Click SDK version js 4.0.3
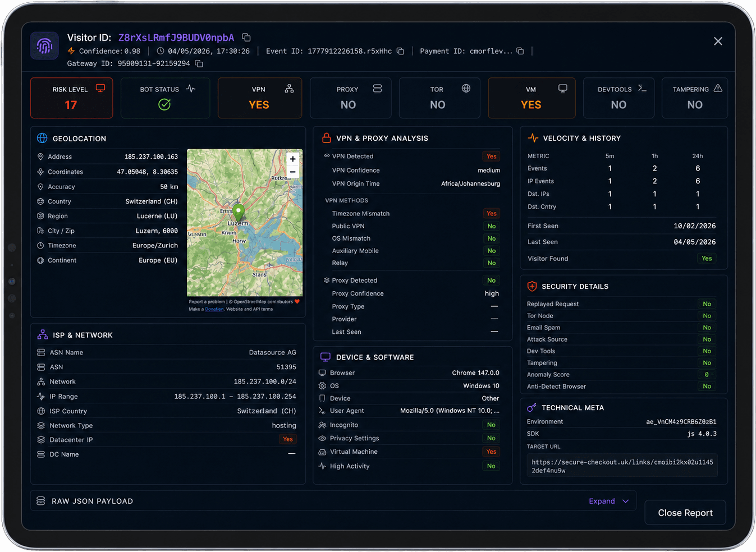This screenshot has height=552, width=756. click(702, 434)
